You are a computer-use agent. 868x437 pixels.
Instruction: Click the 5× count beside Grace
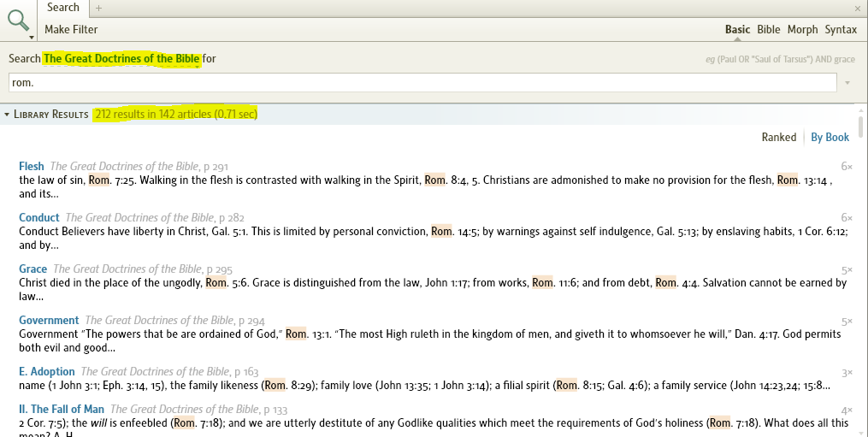[847, 270]
